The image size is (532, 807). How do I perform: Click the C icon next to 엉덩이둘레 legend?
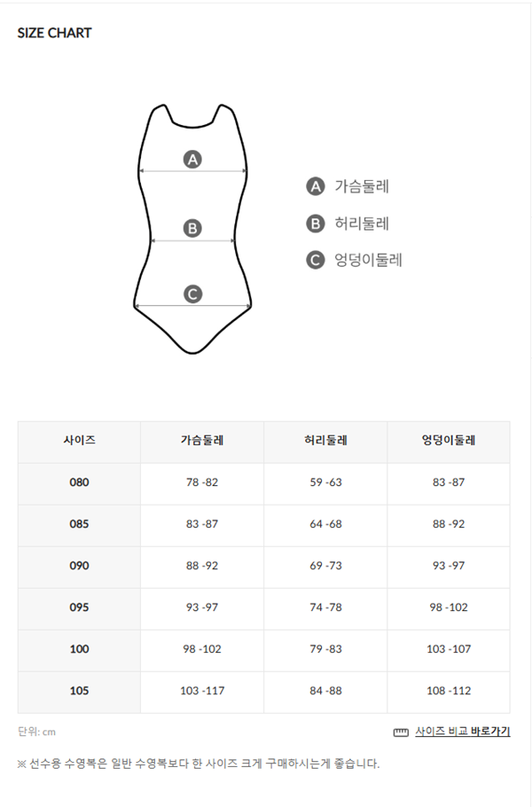(x=316, y=260)
